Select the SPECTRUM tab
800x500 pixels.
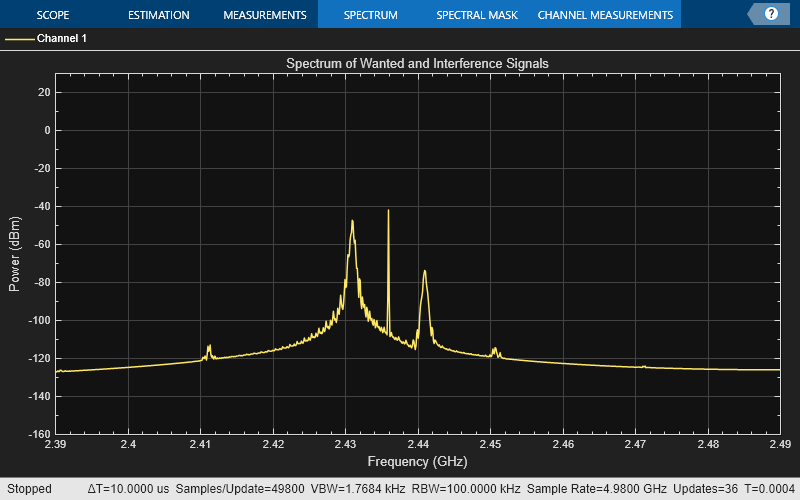click(x=370, y=15)
